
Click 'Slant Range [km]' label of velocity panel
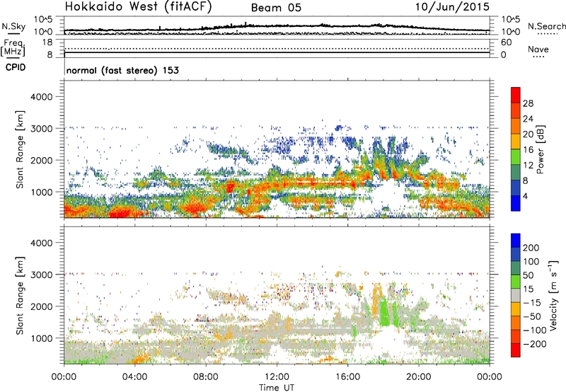20,296
